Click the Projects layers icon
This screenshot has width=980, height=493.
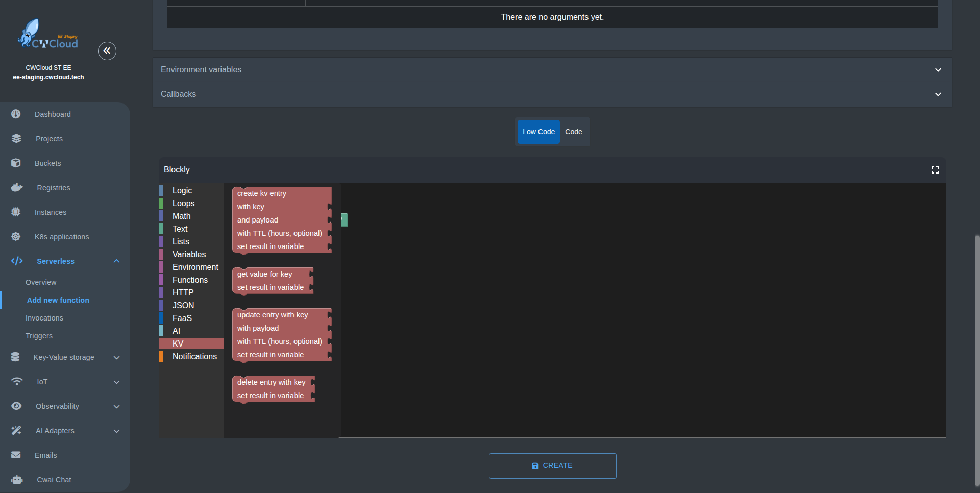(16, 139)
